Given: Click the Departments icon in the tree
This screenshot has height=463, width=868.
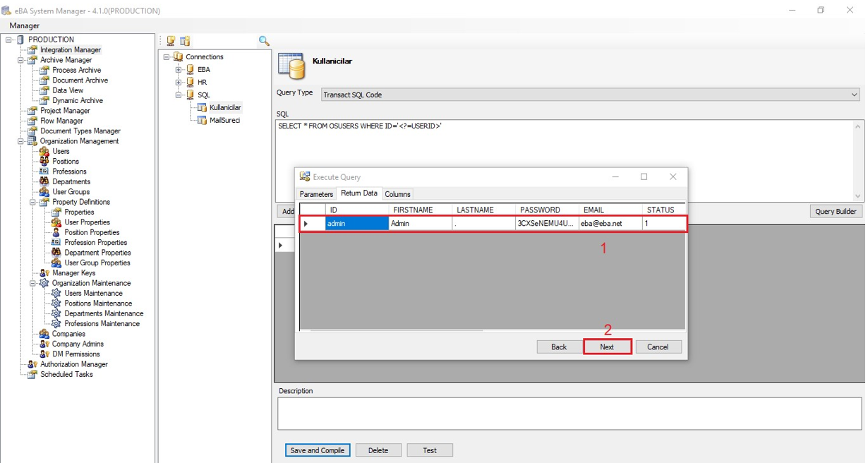Looking at the screenshot, I should pyautogui.click(x=44, y=181).
